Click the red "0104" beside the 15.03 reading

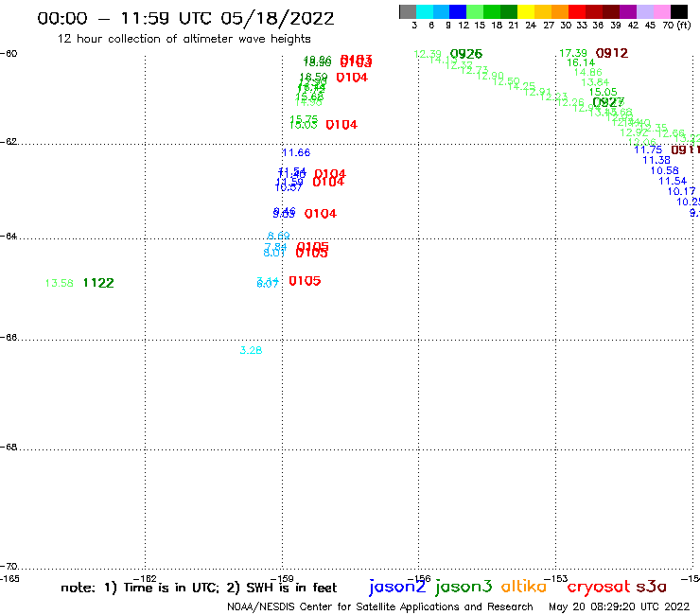(x=341, y=125)
